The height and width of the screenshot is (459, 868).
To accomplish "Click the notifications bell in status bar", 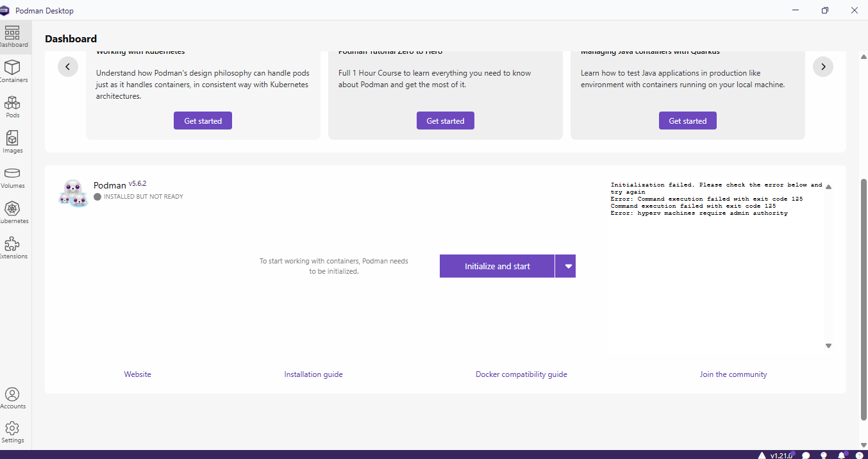I will coord(842,455).
